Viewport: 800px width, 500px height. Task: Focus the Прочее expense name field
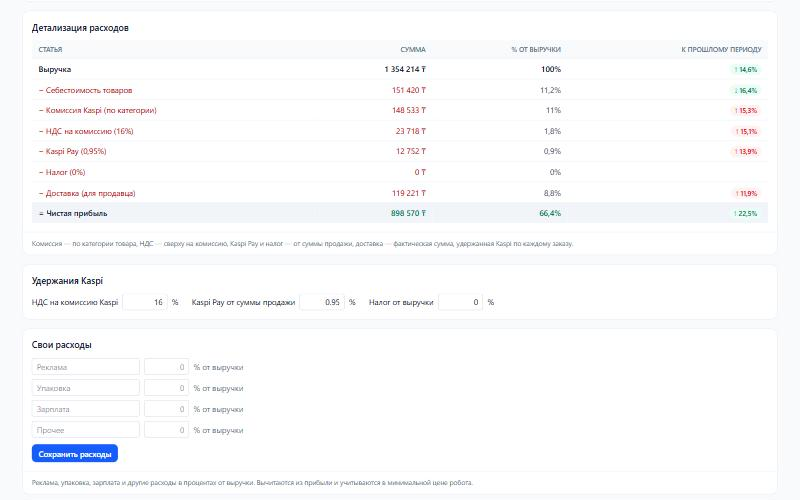pos(86,430)
